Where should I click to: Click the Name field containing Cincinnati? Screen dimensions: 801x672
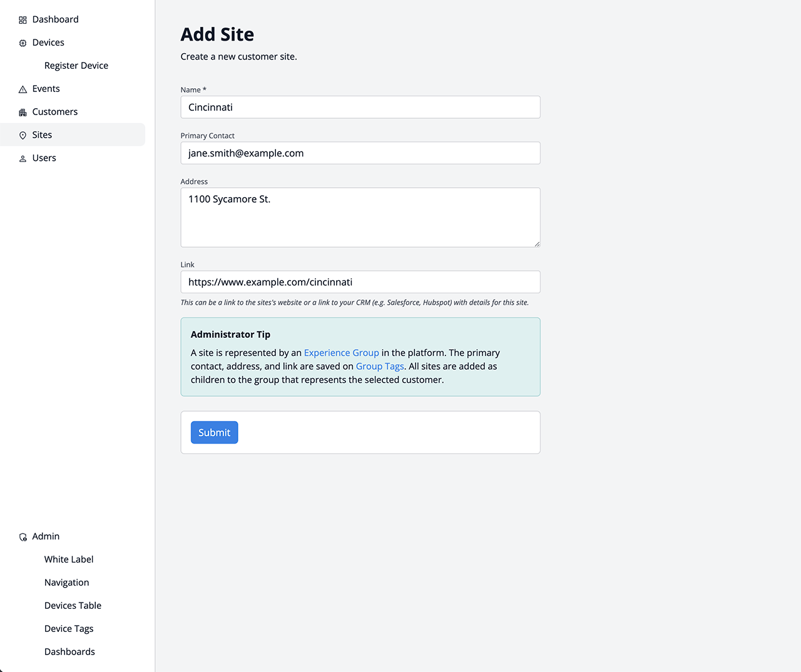pyautogui.click(x=360, y=107)
